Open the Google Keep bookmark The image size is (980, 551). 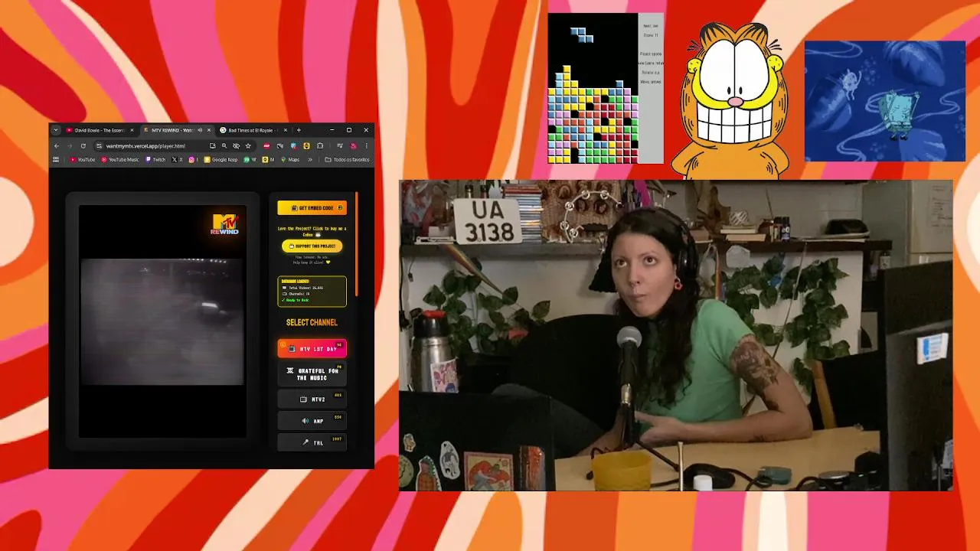pos(221,160)
